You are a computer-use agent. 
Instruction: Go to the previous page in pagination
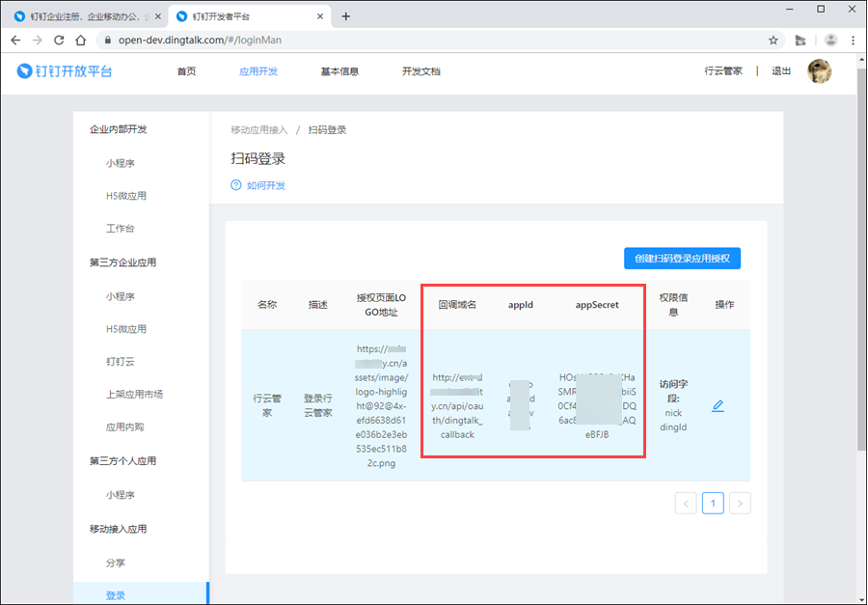(686, 503)
